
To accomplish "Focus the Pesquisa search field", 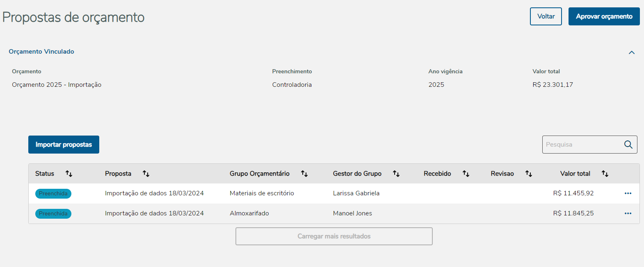I will coord(582,145).
